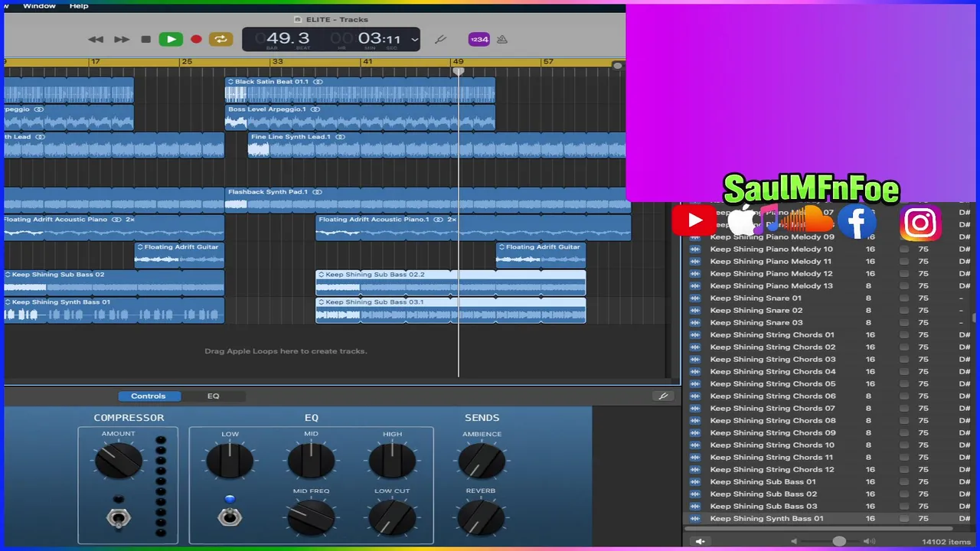Click loop icon on Black Satin Beat 01.1 region
The image size is (980, 551).
pos(318,82)
